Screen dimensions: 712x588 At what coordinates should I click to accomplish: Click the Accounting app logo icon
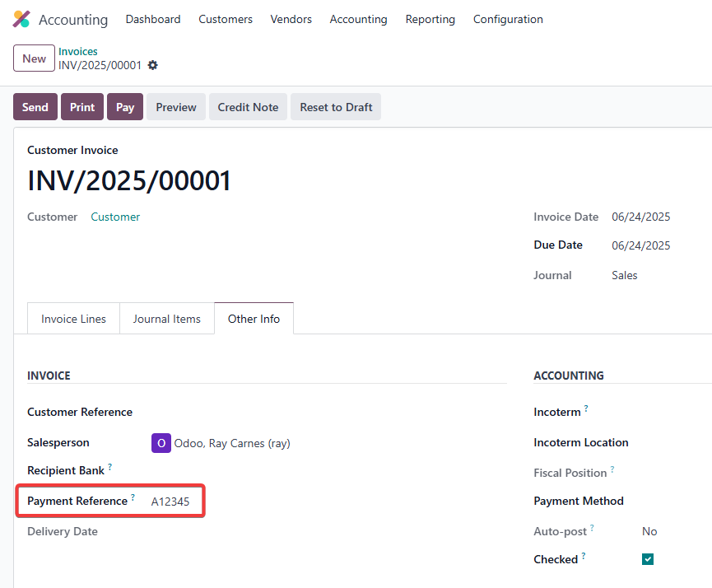point(21,19)
